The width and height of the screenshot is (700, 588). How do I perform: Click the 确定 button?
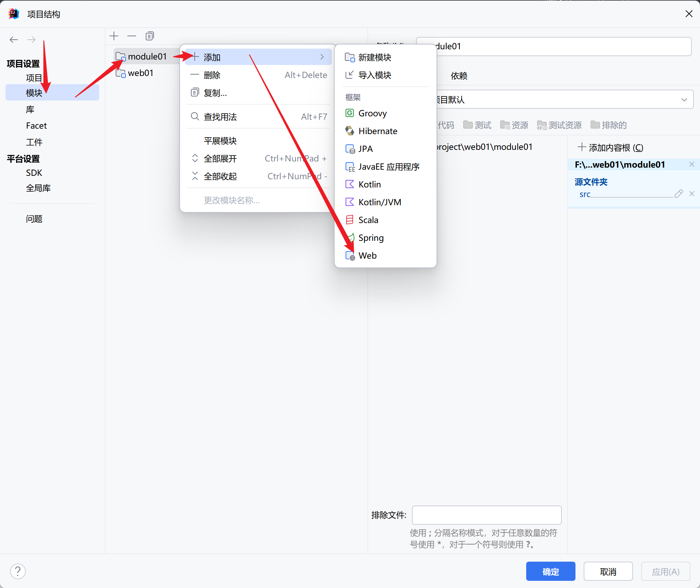pos(550,571)
